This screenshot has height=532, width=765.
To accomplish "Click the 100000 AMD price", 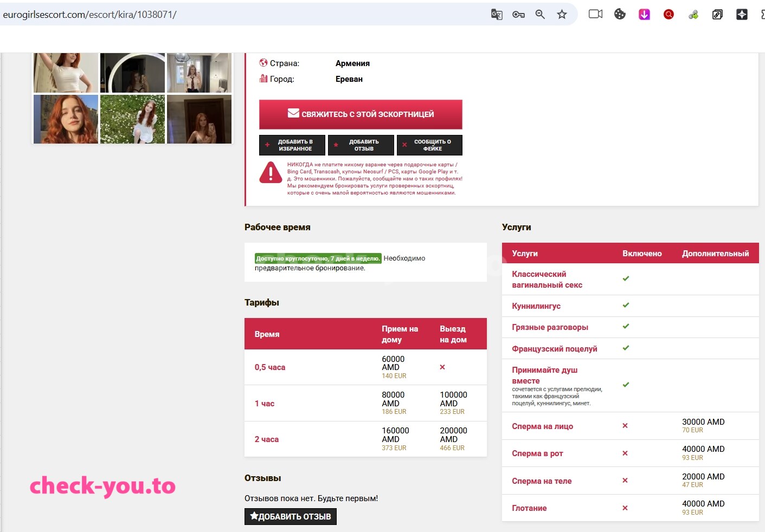I will point(453,399).
